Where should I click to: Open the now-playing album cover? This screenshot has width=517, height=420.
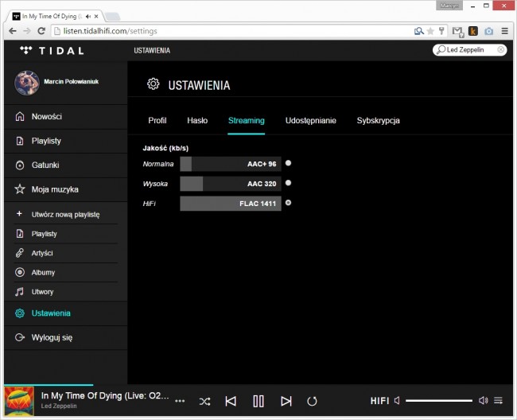(x=19, y=401)
